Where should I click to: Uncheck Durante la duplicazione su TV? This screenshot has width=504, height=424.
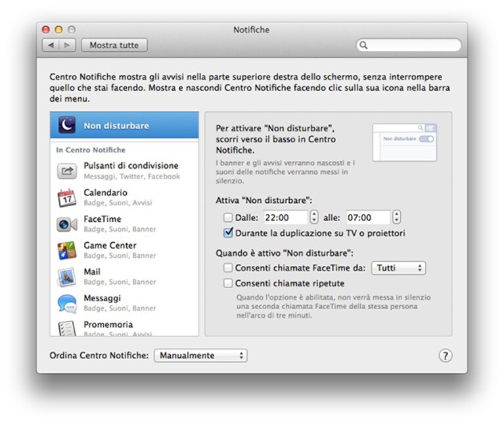tap(228, 233)
